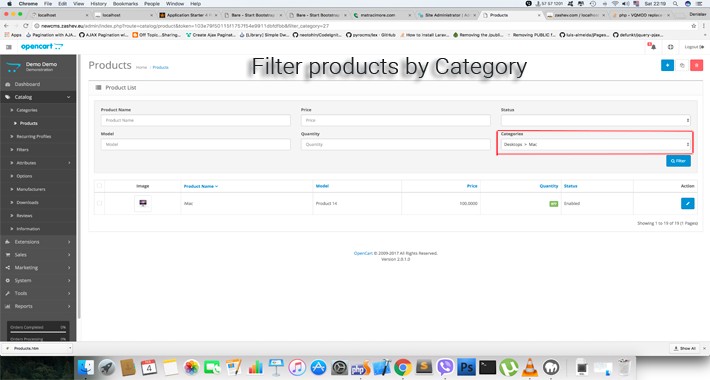Open the help lifebuoy icon
The height and width of the screenshot is (380, 710).
(x=671, y=47)
